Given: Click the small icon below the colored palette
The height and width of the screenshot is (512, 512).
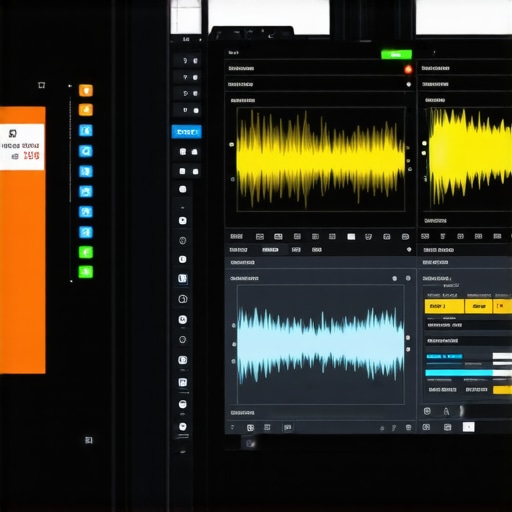Looking at the screenshot, I should pos(88,440).
